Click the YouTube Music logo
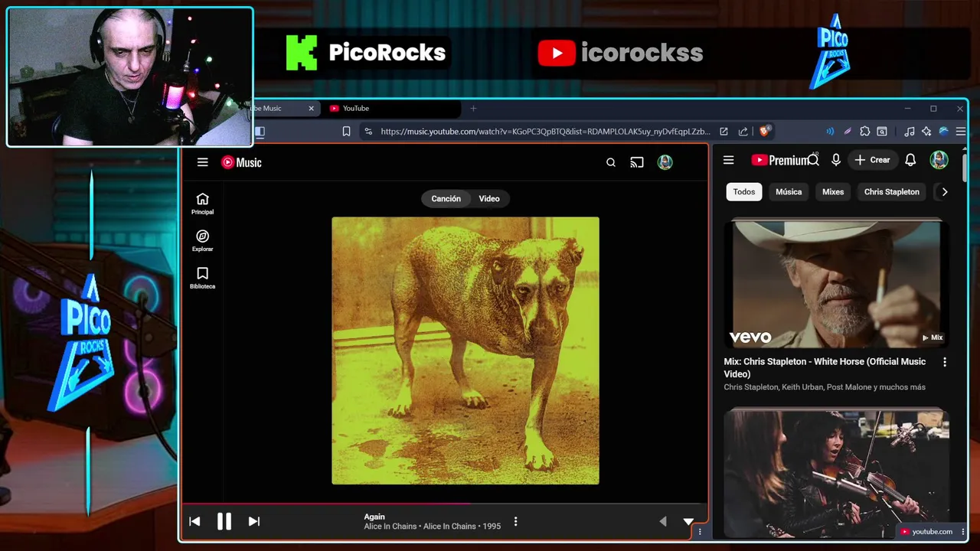The image size is (980, 551). [x=241, y=162]
